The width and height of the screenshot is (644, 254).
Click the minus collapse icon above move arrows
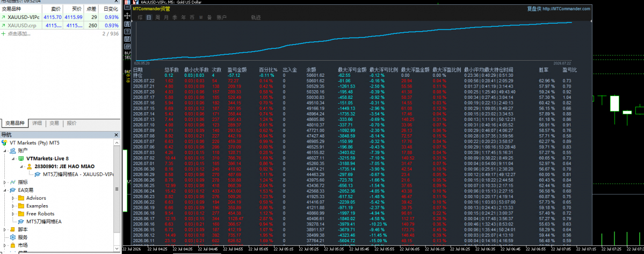coord(127,8)
